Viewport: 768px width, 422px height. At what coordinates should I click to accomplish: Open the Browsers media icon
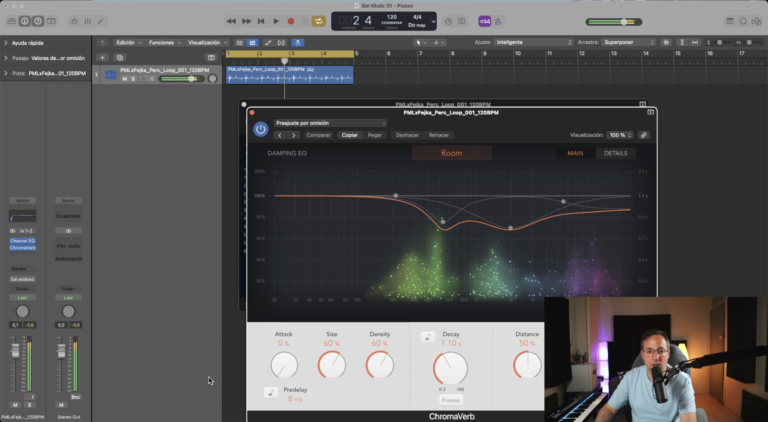click(757, 22)
